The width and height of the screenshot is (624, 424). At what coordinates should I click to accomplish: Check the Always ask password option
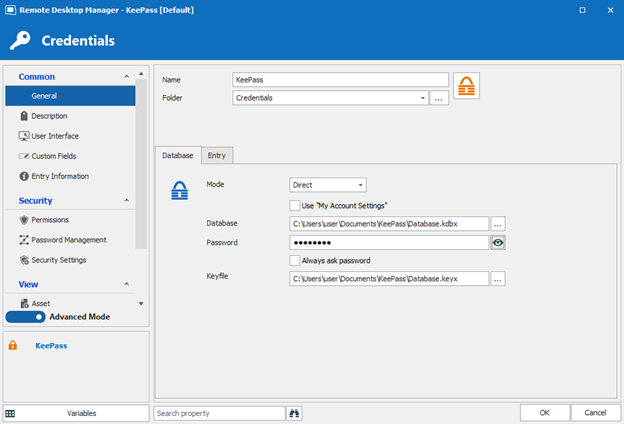(295, 260)
